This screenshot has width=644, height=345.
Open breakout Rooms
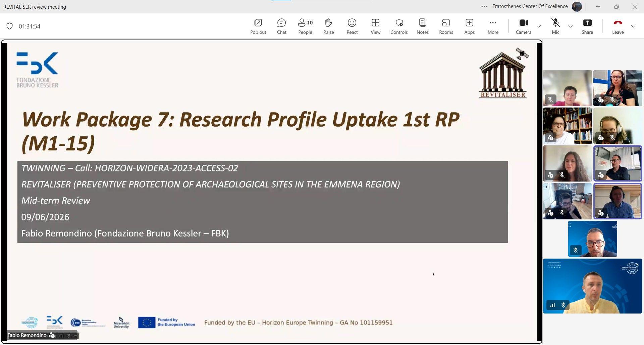(x=446, y=26)
